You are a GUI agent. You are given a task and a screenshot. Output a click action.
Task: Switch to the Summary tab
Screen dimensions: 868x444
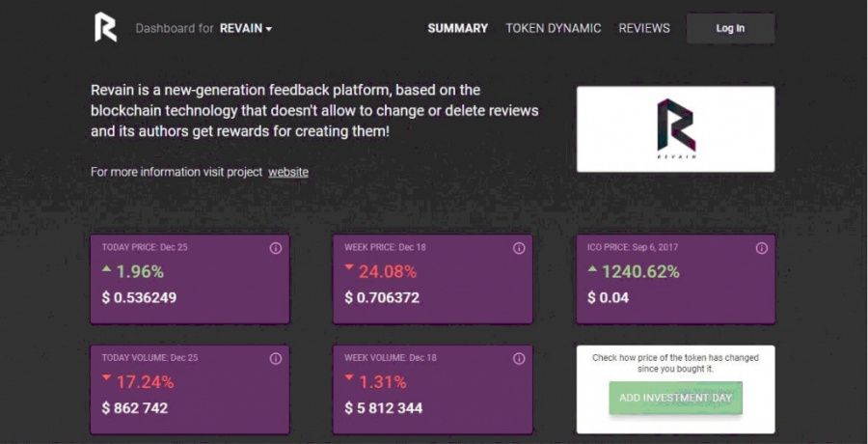coord(458,28)
